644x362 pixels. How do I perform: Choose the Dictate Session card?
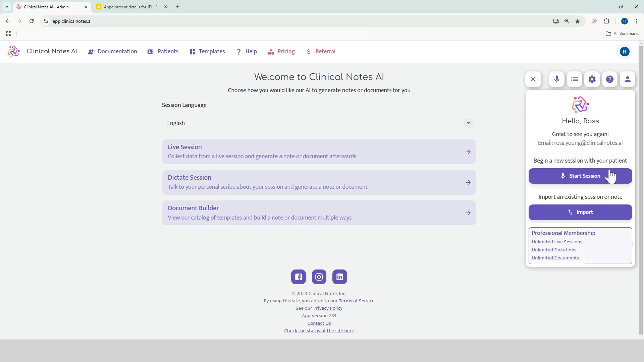point(319,182)
